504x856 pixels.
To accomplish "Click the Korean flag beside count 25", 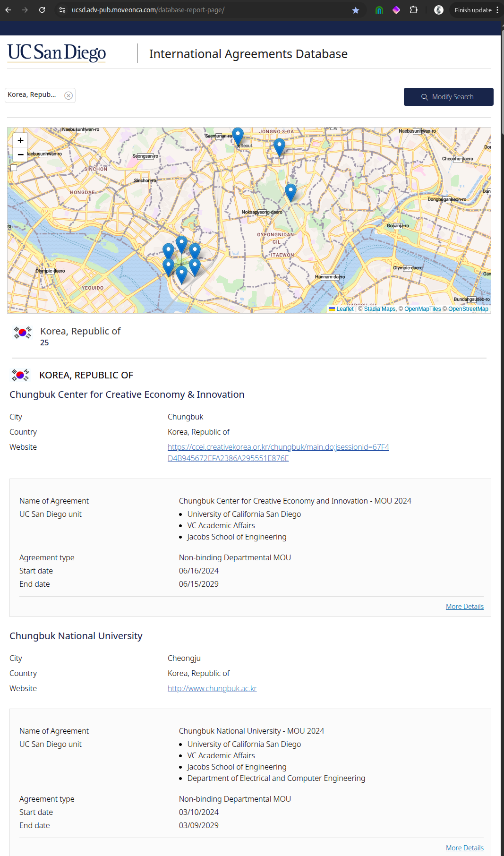I will (22, 333).
